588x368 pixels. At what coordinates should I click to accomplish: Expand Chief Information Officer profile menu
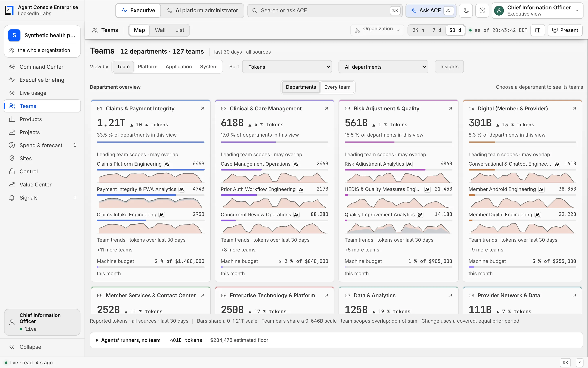(x=537, y=10)
